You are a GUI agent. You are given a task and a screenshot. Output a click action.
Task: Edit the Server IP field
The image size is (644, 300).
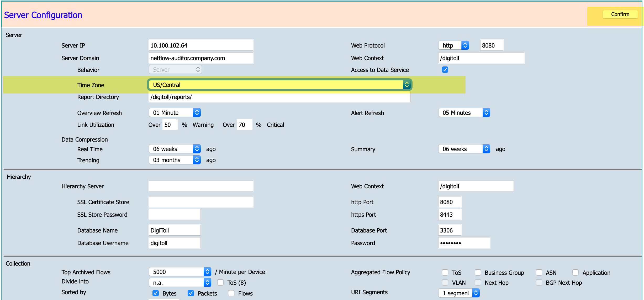(x=201, y=45)
